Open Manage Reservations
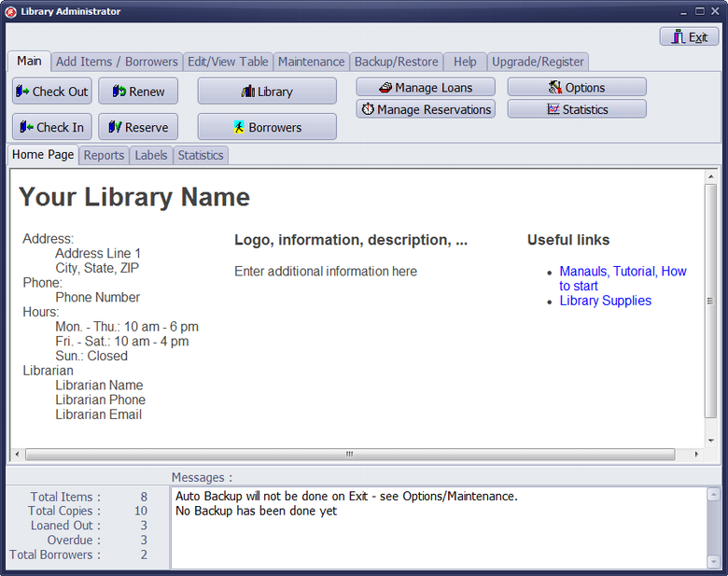 [425, 109]
